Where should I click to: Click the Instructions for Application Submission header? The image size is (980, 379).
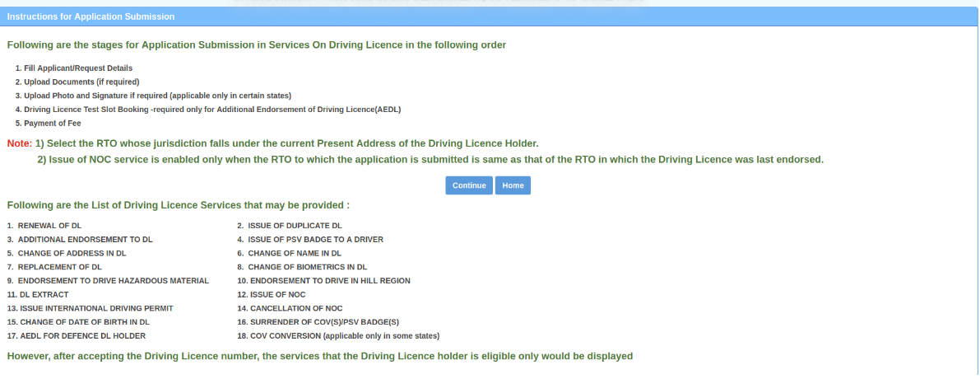click(91, 16)
